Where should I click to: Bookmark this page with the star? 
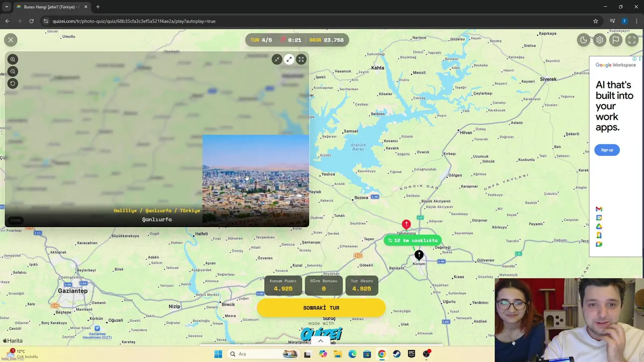[x=596, y=21]
